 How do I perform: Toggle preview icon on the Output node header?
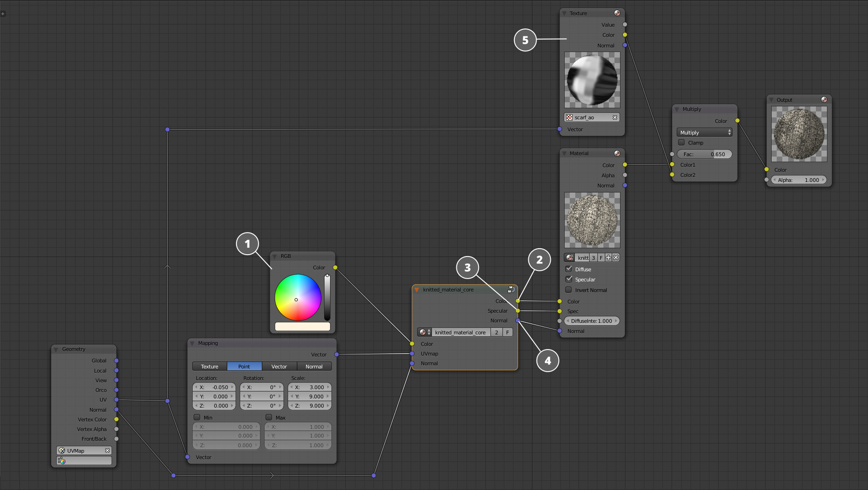point(824,99)
